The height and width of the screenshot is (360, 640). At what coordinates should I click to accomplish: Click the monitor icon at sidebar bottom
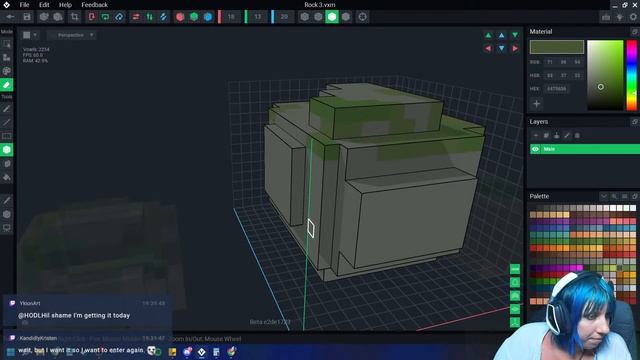click(7, 228)
